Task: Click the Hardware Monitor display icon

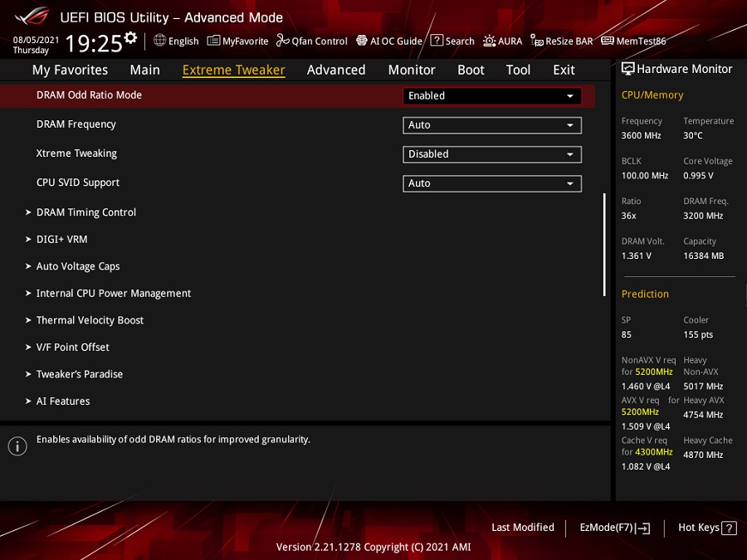Action: (628, 69)
